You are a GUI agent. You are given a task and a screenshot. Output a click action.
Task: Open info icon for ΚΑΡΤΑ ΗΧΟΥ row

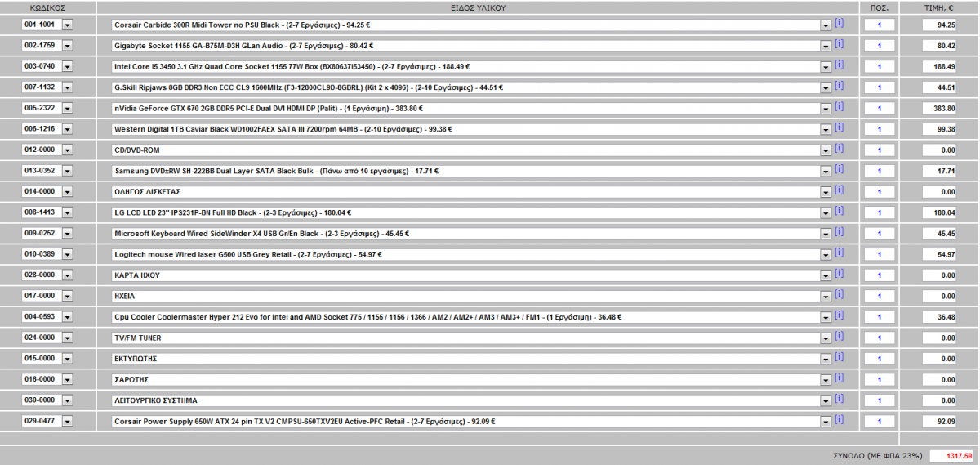(x=839, y=274)
